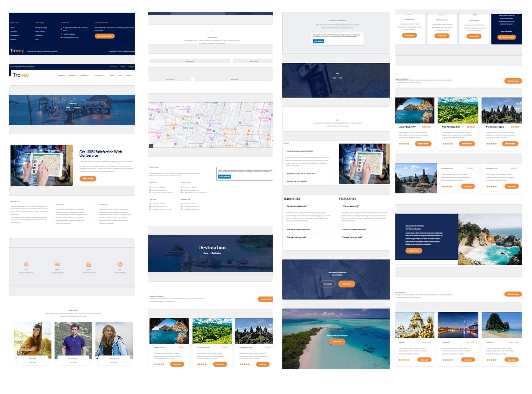Screen dimensions: 532x394
Task: Open the Tour Packages dropdown menu
Action: 100,75
